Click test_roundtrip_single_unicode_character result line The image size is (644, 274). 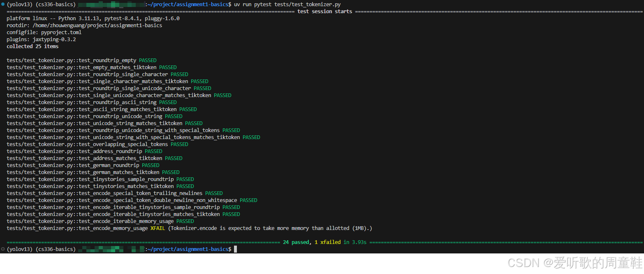[109, 88]
